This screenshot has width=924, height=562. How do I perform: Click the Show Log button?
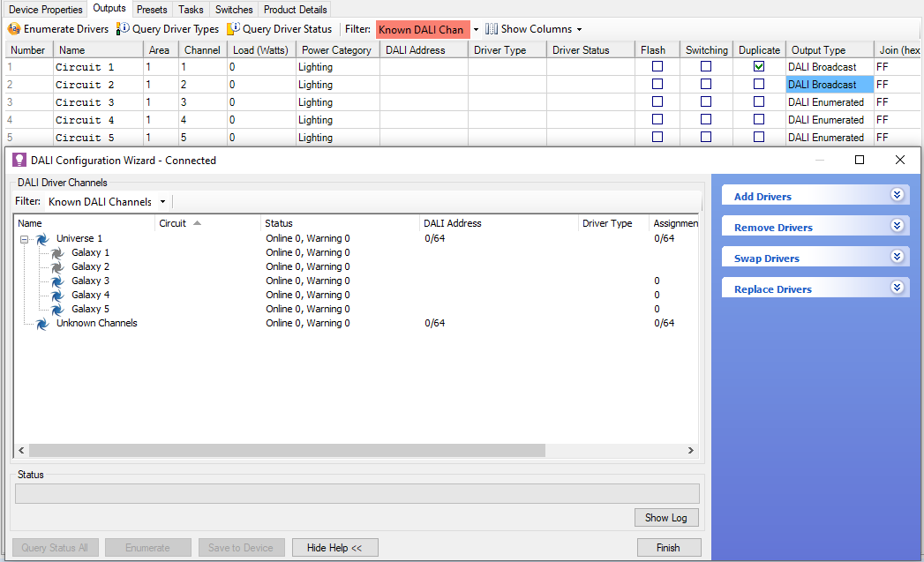tap(666, 518)
